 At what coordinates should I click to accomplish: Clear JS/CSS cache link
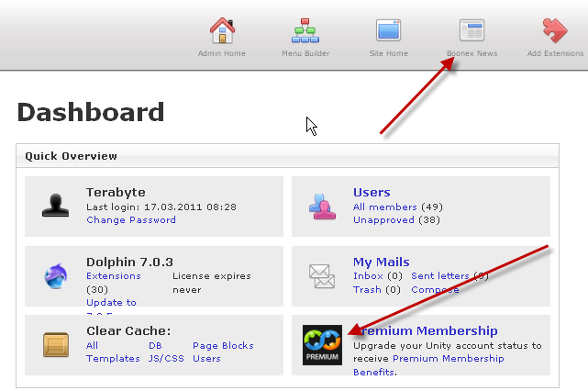(166, 358)
